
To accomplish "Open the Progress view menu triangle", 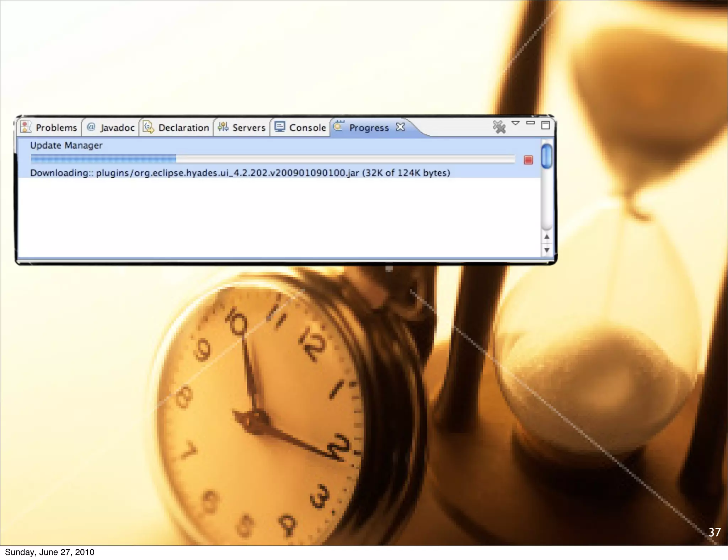I will point(515,123).
